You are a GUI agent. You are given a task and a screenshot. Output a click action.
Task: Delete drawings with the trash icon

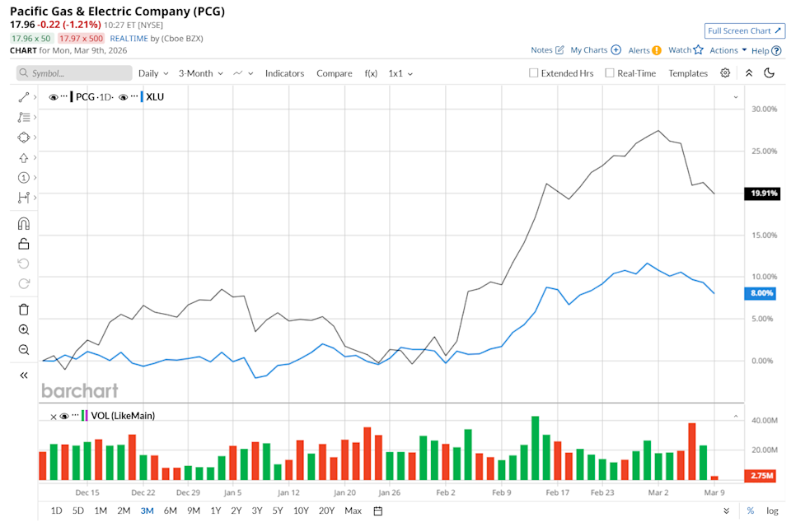23,310
